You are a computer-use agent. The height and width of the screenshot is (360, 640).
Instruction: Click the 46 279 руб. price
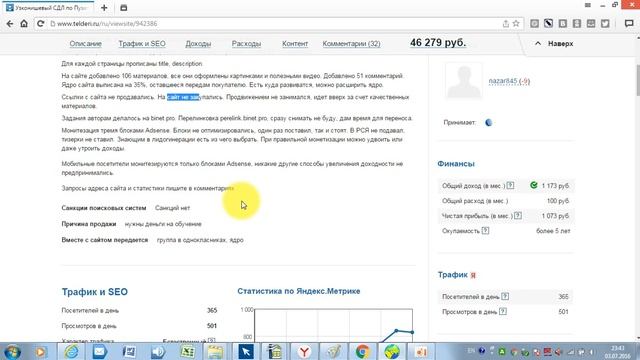(438, 43)
